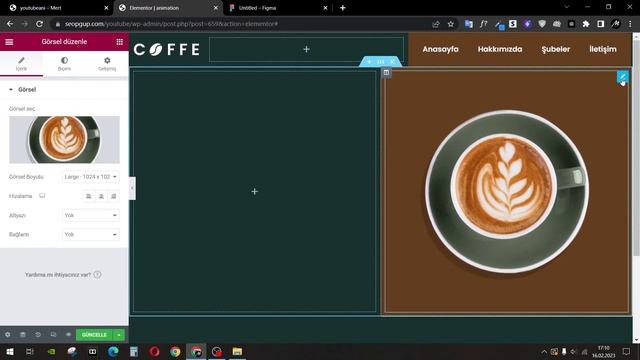
Task: Align image to the right
Action: 114,196
